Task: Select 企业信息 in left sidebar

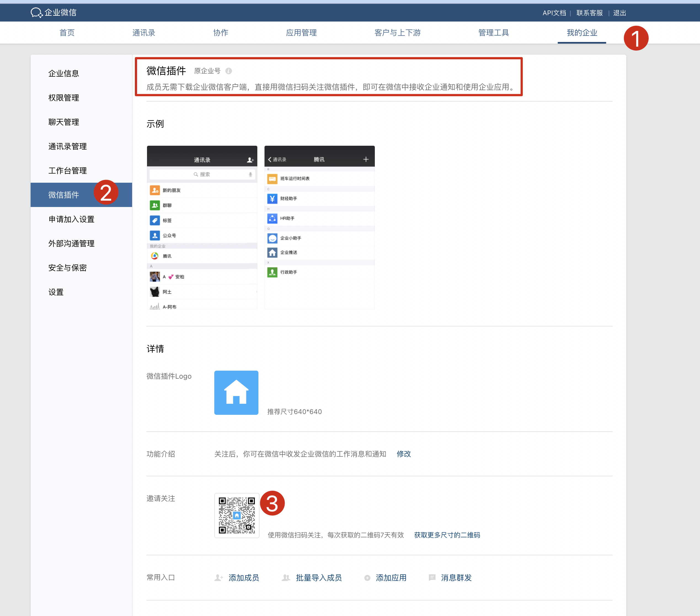Action: click(x=64, y=73)
